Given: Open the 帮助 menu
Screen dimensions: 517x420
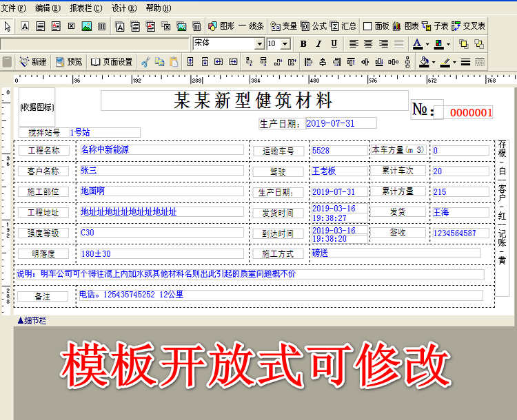Looking at the screenshot, I should tap(159, 8).
